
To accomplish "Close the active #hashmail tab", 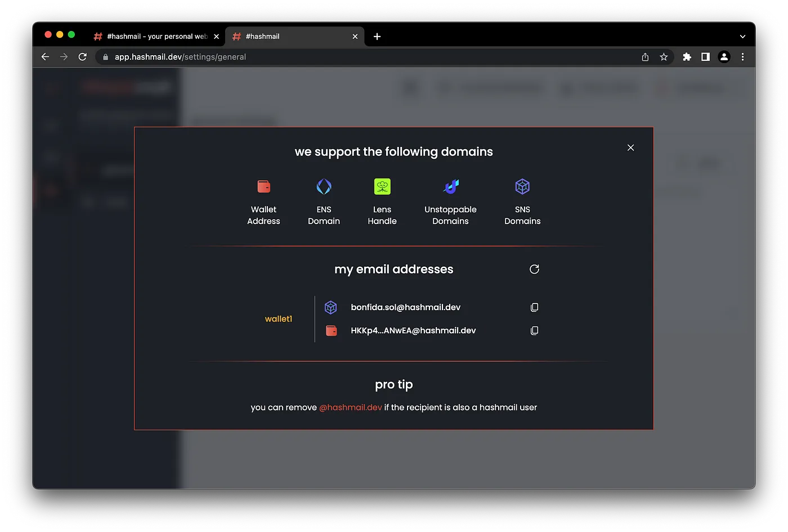I will click(x=355, y=37).
